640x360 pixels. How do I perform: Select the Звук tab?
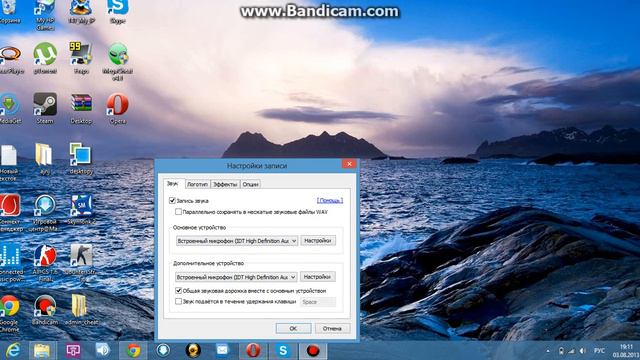point(173,184)
